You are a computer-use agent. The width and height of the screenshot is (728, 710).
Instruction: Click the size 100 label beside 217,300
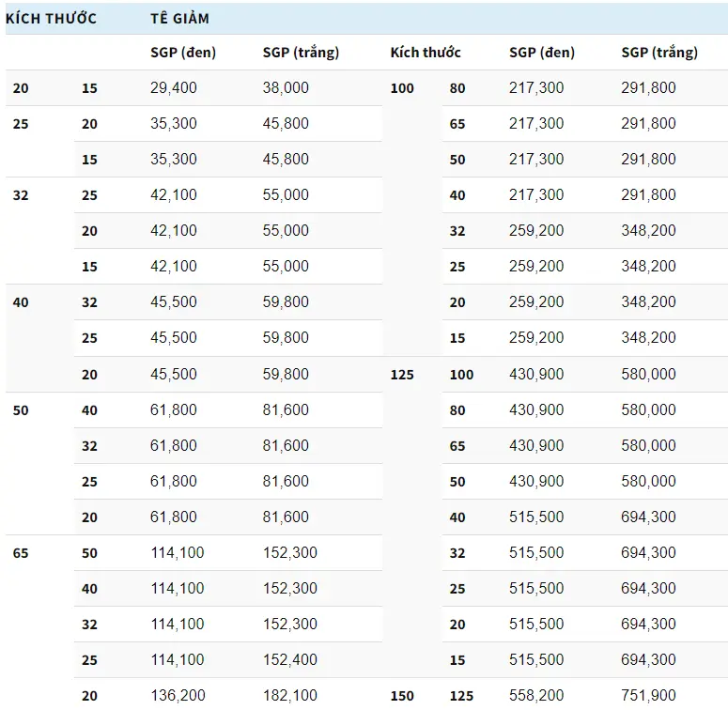pos(402,88)
